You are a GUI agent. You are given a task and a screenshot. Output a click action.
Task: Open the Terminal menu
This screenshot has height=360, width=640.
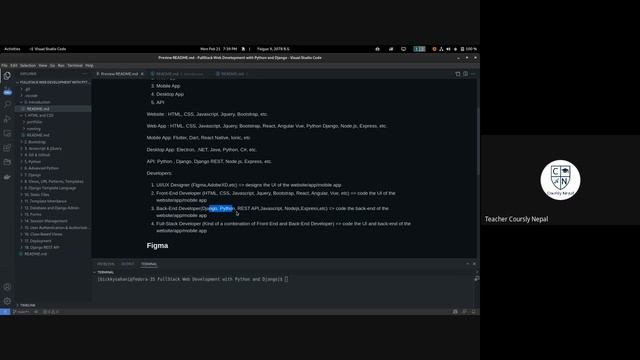75,65
